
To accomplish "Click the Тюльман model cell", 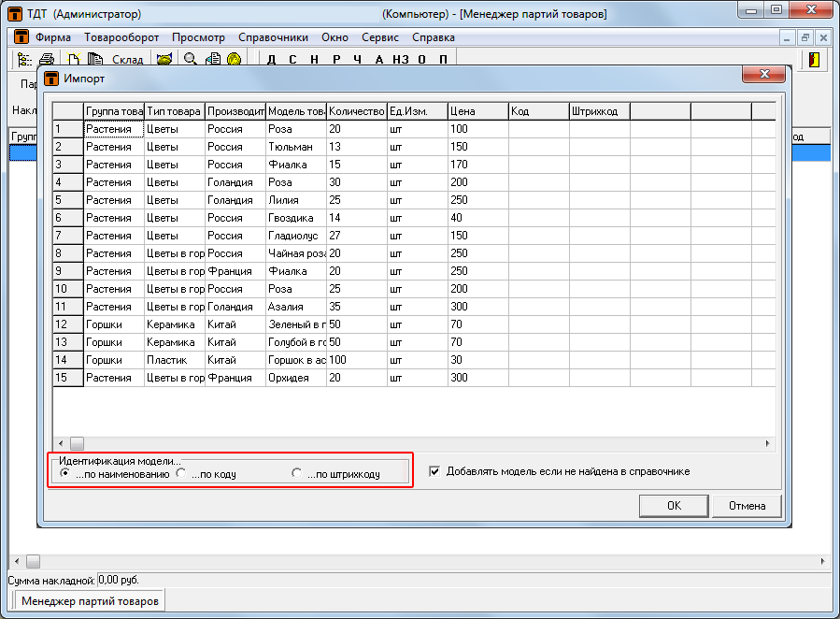I will pyautogui.click(x=296, y=147).
